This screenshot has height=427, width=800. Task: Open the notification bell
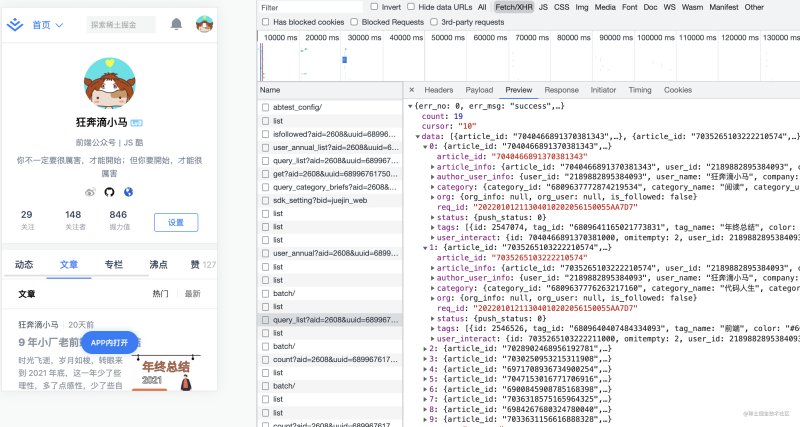click(x=177, y=24)
